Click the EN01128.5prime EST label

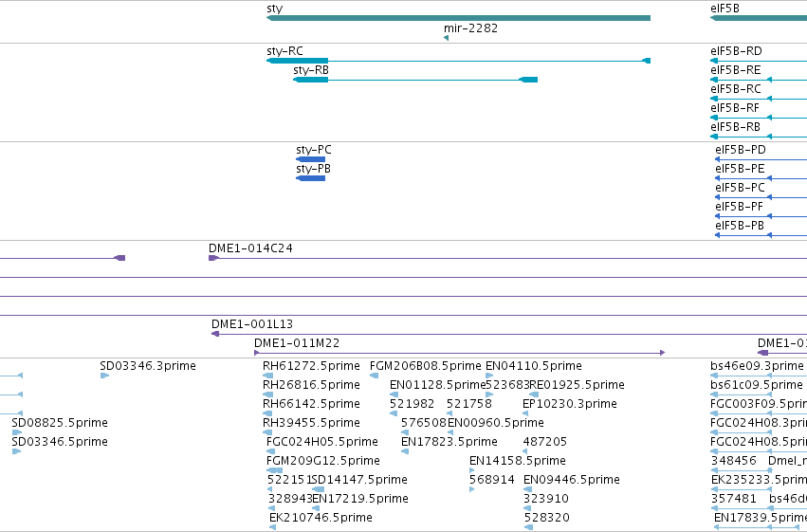[438, 385]
